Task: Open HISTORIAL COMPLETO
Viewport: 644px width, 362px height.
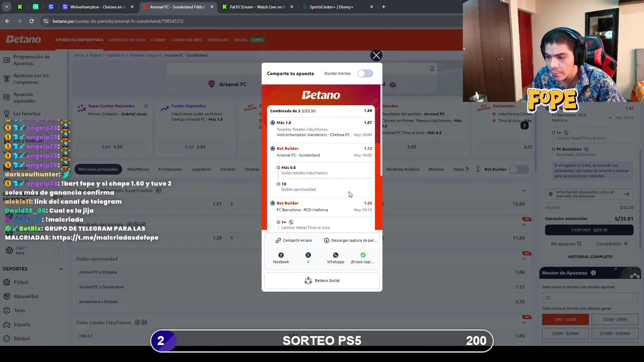Action: [590, 257]
